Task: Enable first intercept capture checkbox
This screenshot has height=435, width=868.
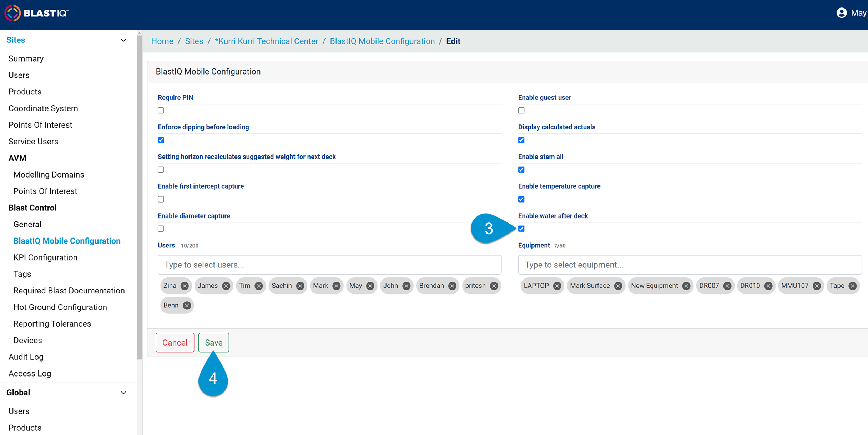Action: tap(161, 199)
